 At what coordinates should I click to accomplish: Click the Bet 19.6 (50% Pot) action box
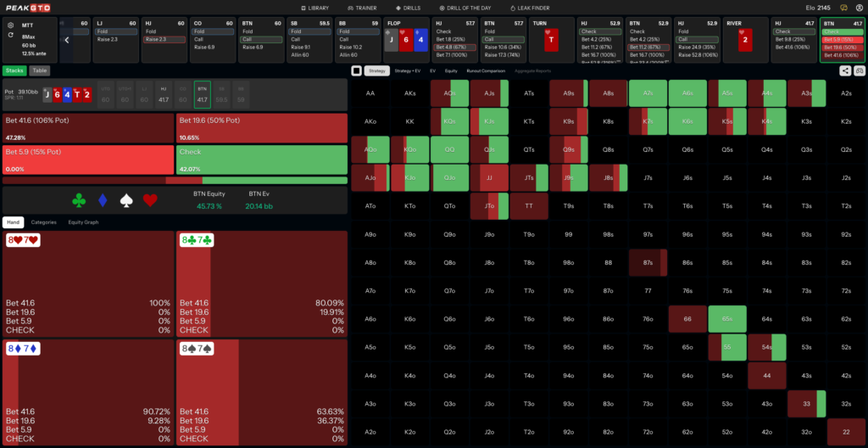[262, 127]
